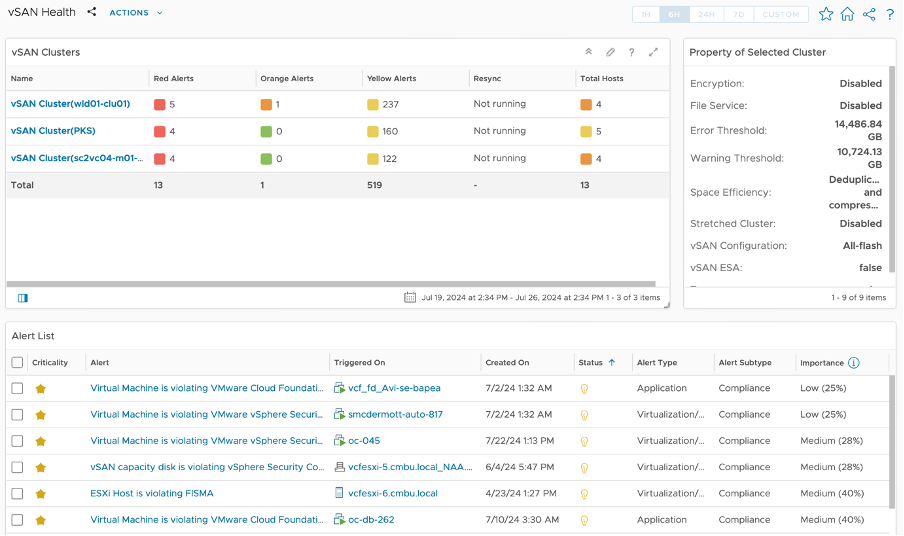Screen dimensions: 904x536
Task: Open vSAN Cluster(wld01-clu01) link
Action: point(70,104)
